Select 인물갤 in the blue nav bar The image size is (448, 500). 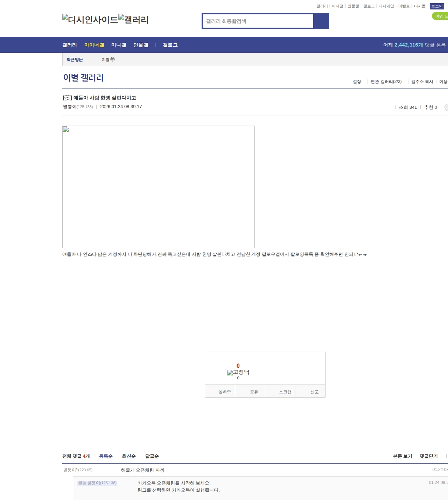(x=141, y=45)
